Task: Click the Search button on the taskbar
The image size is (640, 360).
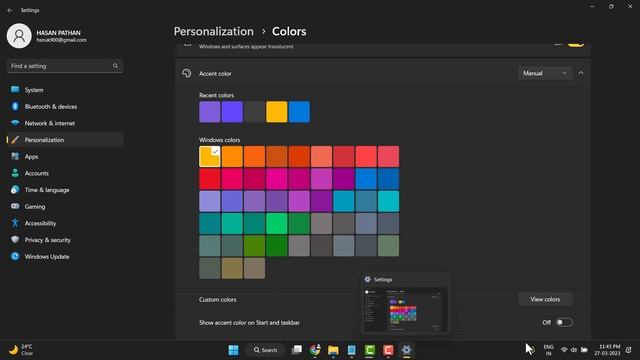Action: pyautogui.click(x=265, y=350)
